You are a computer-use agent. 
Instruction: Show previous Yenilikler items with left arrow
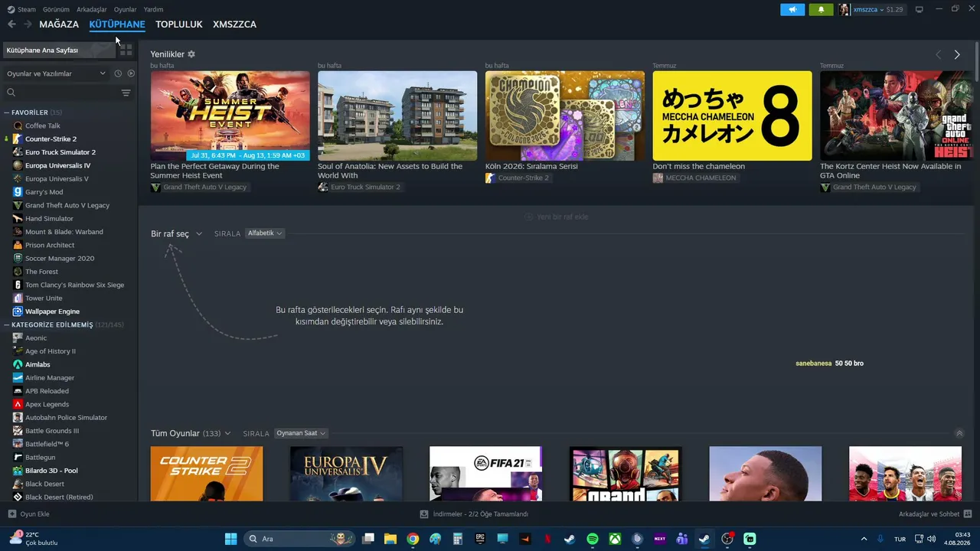pos(939,54)
